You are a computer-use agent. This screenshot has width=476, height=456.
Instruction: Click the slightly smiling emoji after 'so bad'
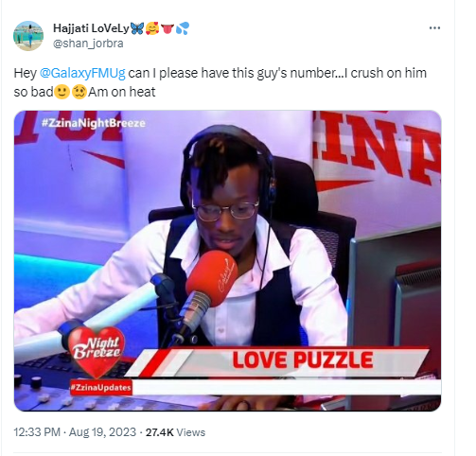point(62,93)
